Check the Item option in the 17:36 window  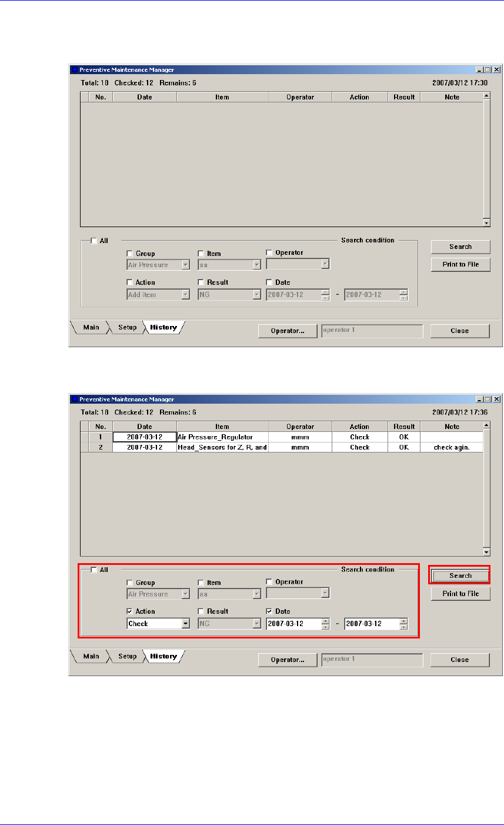point(201,583)
